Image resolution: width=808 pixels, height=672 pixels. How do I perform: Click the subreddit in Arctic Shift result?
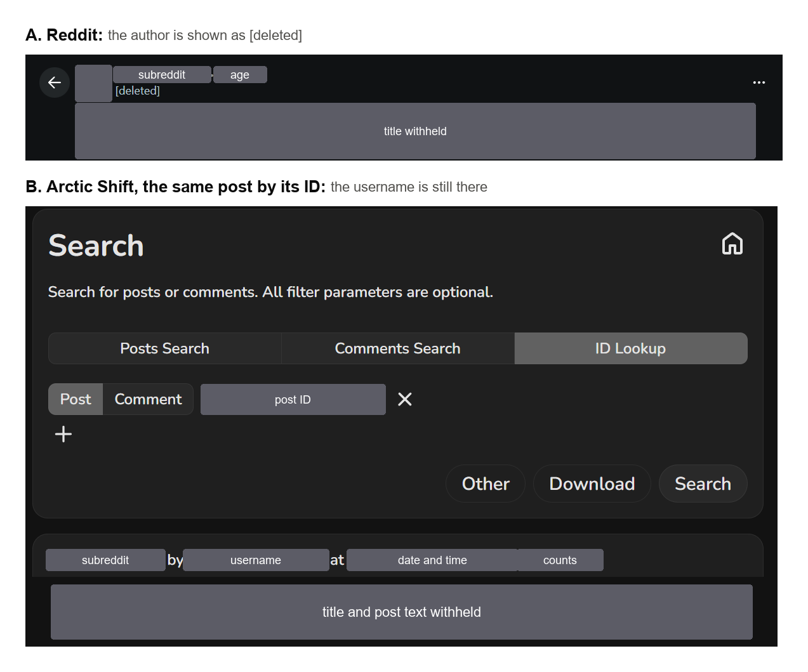(x=105, y=560)
